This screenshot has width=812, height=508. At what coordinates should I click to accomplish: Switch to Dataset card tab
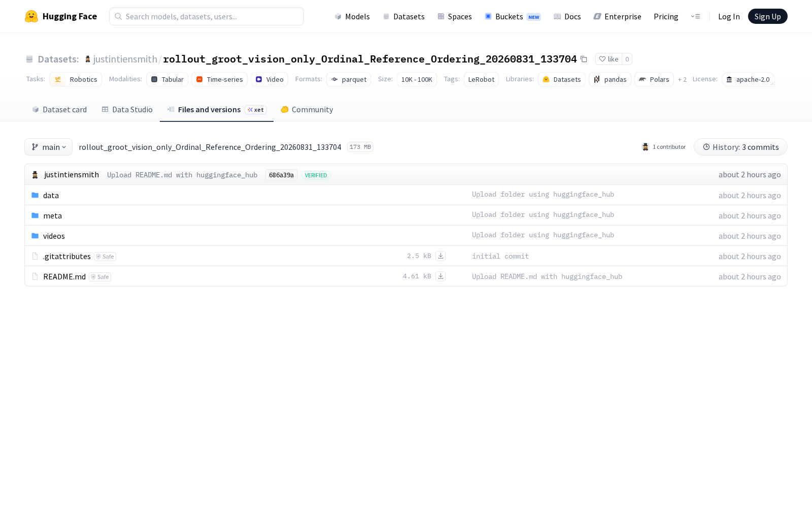click(x=59, y=109)
